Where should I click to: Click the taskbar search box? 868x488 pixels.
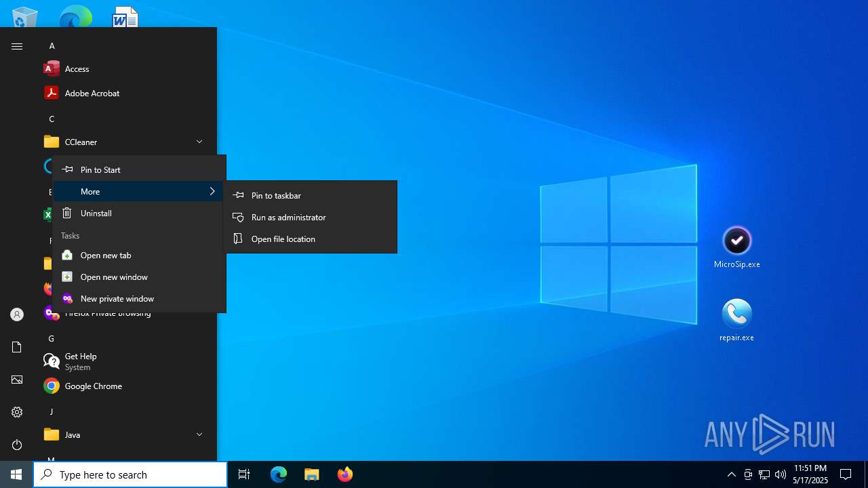click(x=130, y=474)
